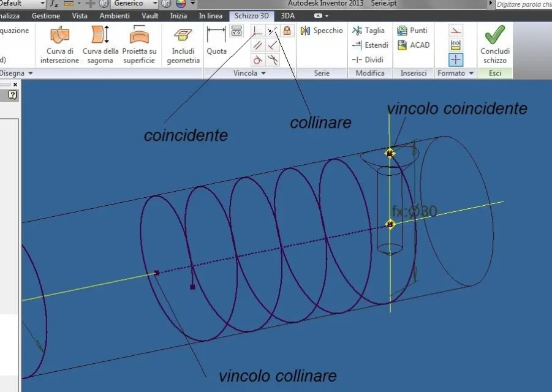Toggle the center point format button
The image size is (552, 392).
tap(456, 60)
